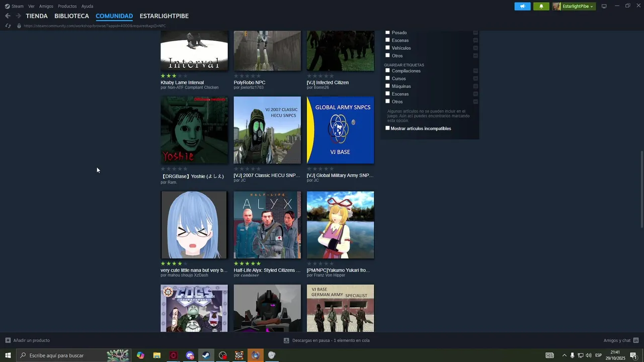Exclude the Cursos tag with minus button
Viewport: 644px width, 362px height.
click(475, 78)
